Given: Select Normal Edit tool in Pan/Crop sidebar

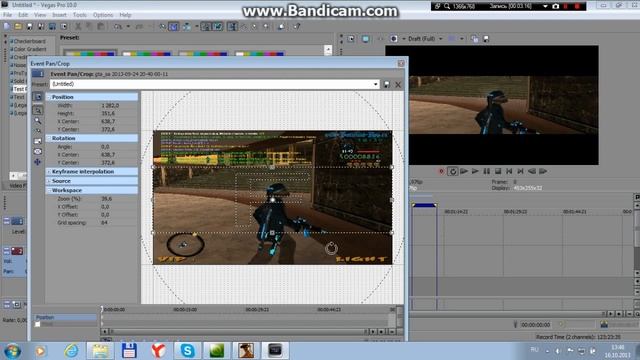Looking at the screenshot, I should pyautogui.click(x=38, y=110).
